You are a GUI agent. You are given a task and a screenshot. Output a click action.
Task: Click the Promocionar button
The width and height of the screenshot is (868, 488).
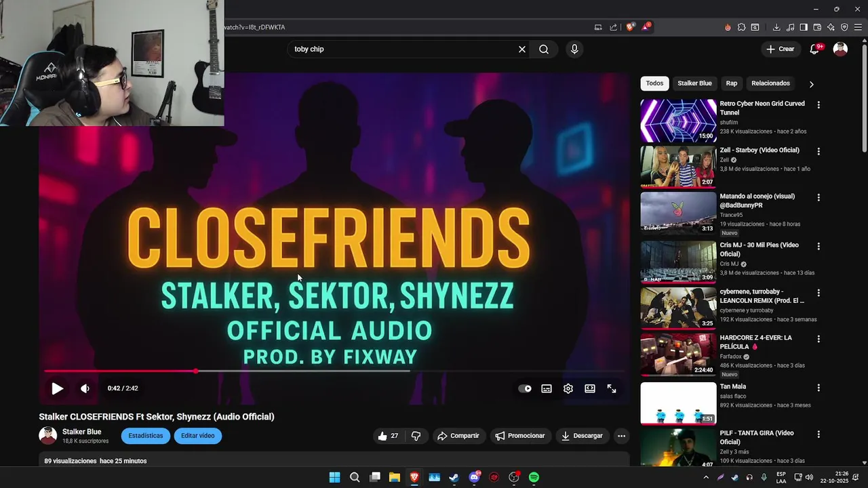[520, 436]
